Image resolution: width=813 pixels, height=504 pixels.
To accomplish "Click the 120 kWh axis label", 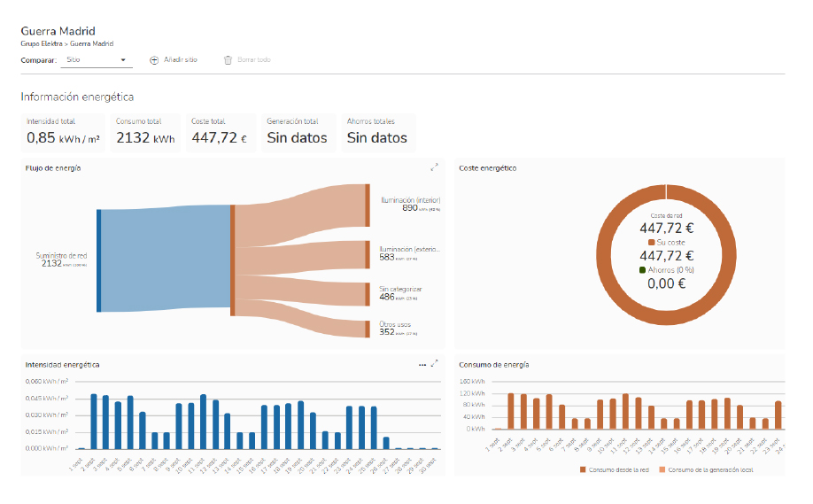I will [x=472, y=393].
